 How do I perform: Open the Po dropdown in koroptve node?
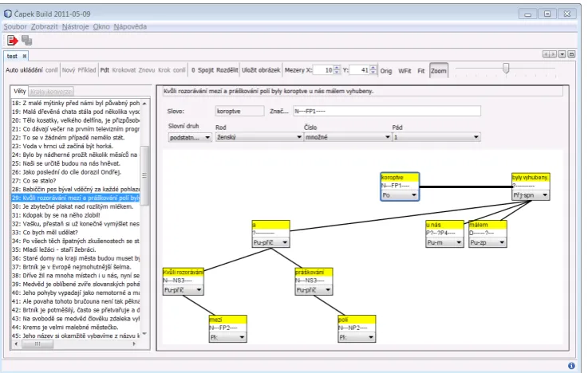400,195
